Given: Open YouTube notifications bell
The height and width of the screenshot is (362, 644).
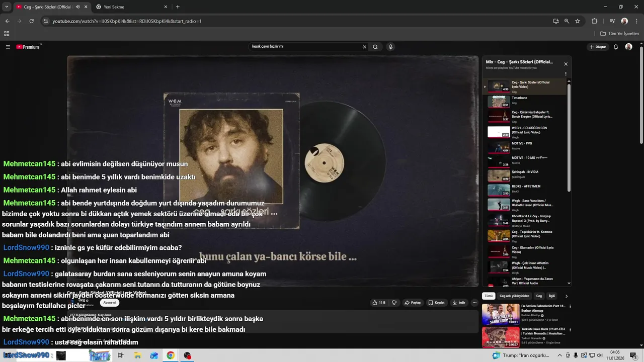Looking at the screenshot, I should tap(616, 47).
